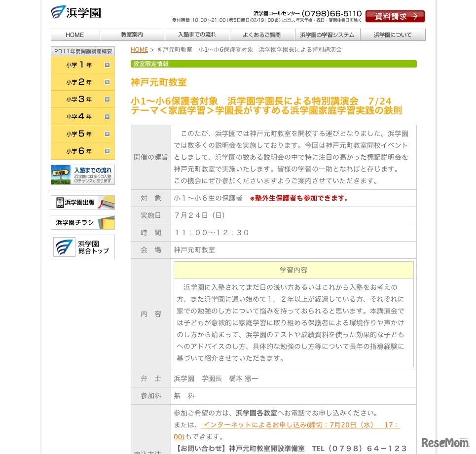
Task: Click the 2011年度開講講座概要 sidebar header
Action: point(82,51)
